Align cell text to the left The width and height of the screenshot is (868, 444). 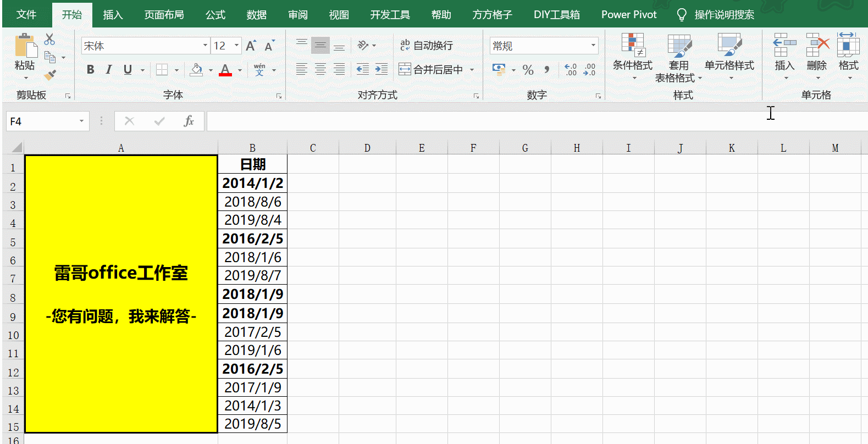tap(302, 69)
